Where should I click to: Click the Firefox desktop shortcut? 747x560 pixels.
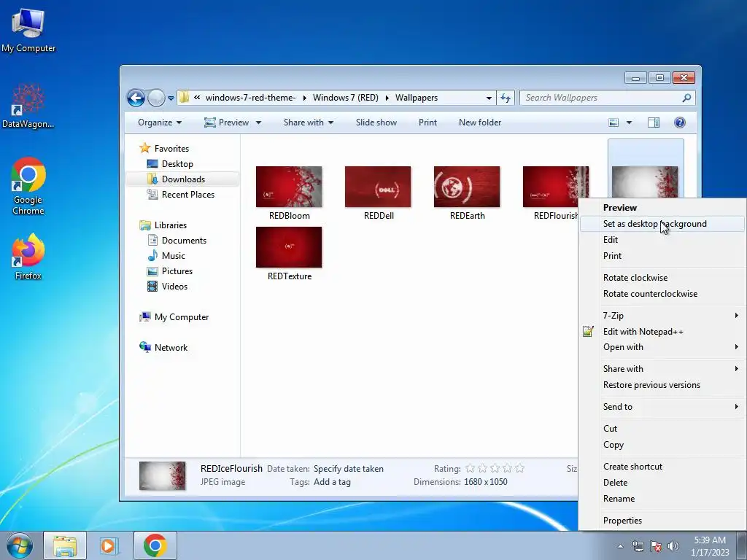click(28, 257)
